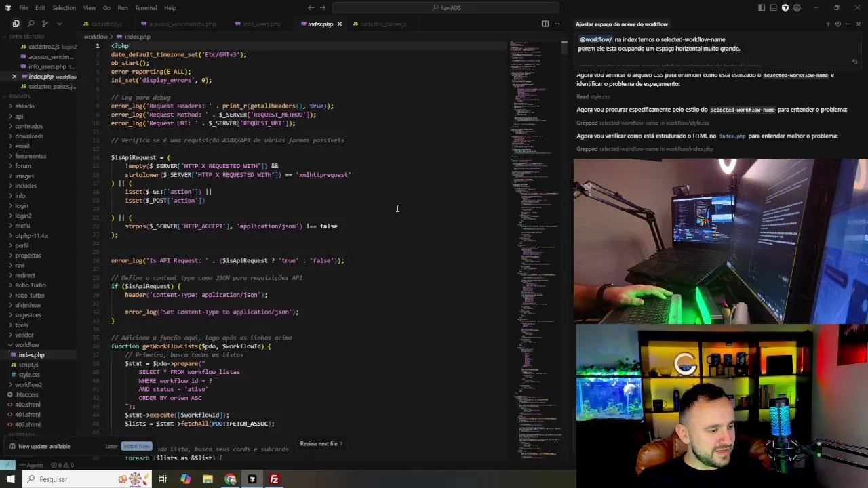Toggle primary sidebar layout icon
This screenshot has width=868, height=488.
pos(762,7)
